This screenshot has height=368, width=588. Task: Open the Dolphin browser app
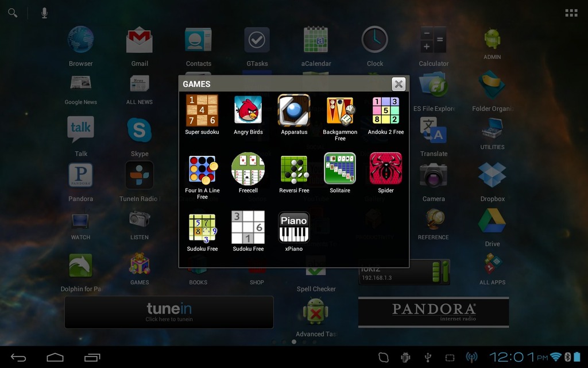coord(80,265)
